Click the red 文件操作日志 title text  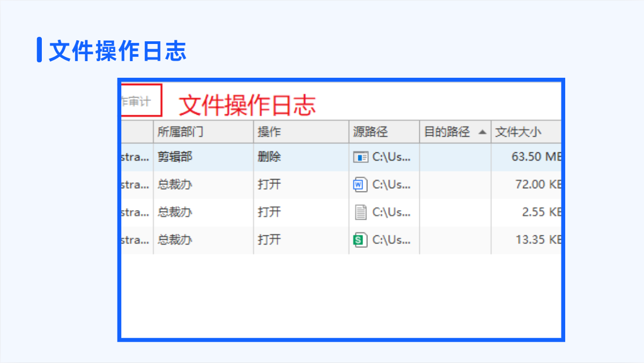[247, 105]
